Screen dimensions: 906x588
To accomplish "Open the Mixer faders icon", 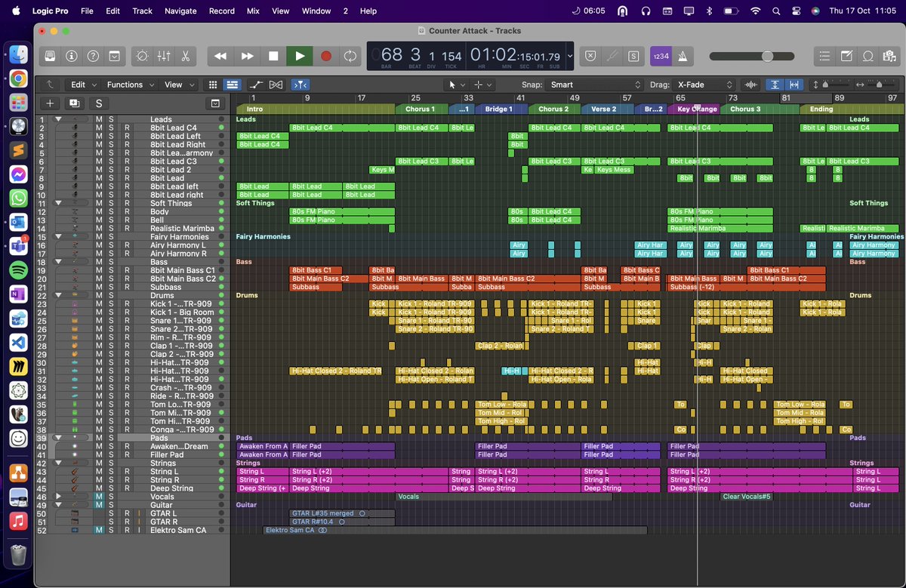I will click(x=163, y=56).
